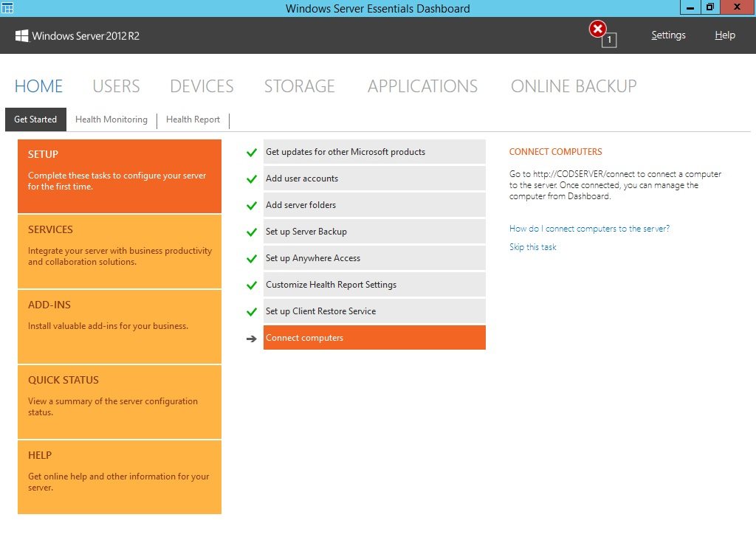Open the STORAGE section

coord(300,86)
